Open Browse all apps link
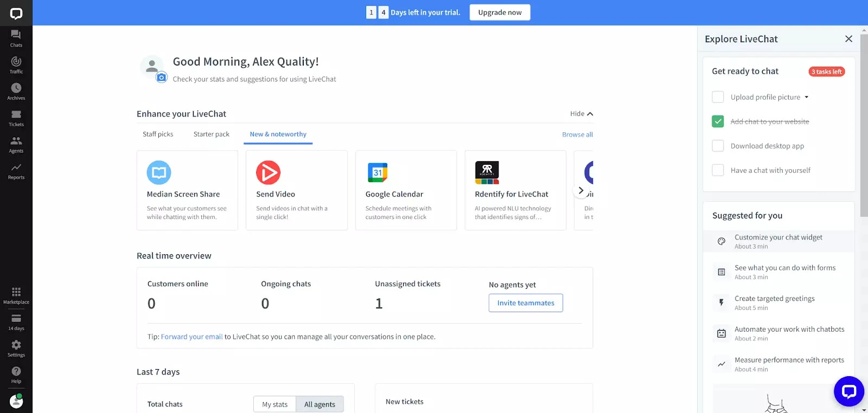The width and height of the screenshot is (868, 413). (x=577, y=134)
